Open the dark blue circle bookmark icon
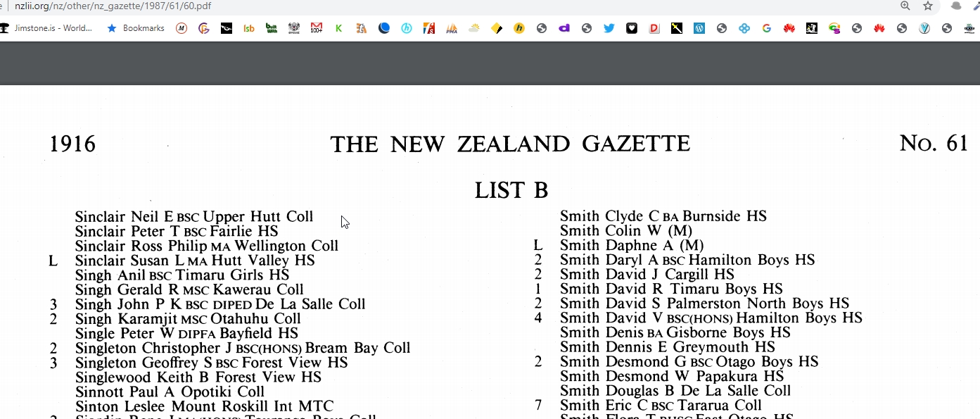Screen dimensions: 980x419 pyautogui.click(x=384, y=28)
